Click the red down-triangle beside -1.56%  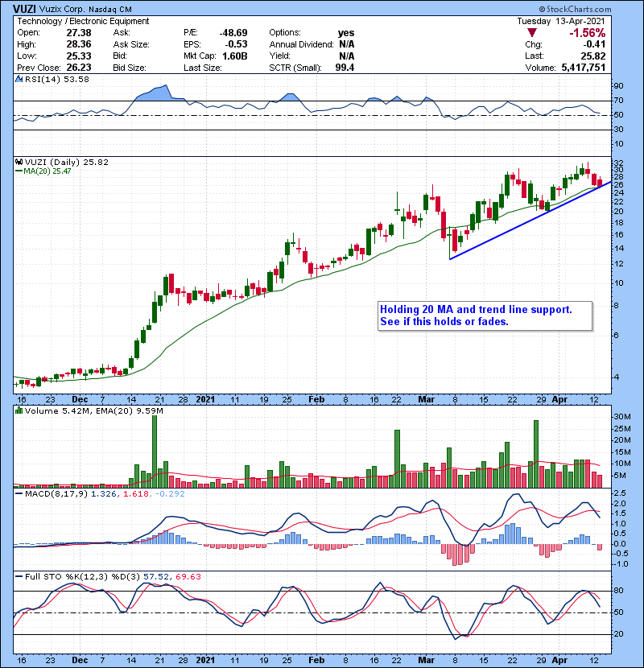point(531,33)
